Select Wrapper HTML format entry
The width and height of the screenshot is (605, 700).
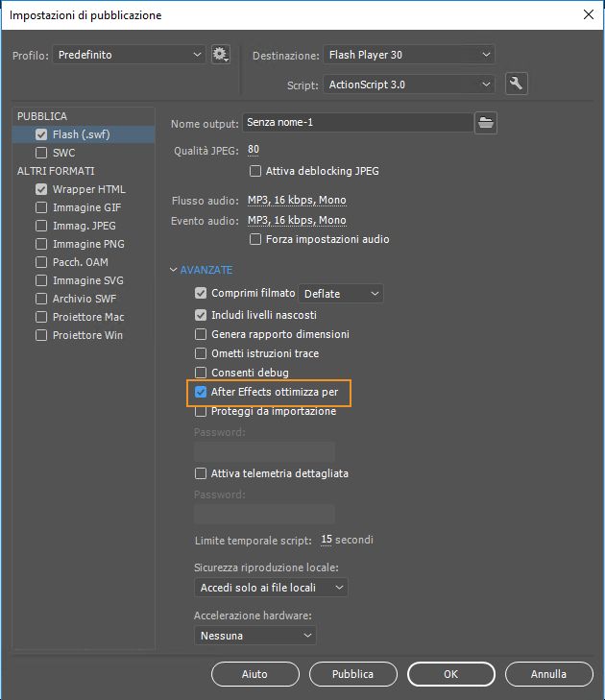click(88, 189)
